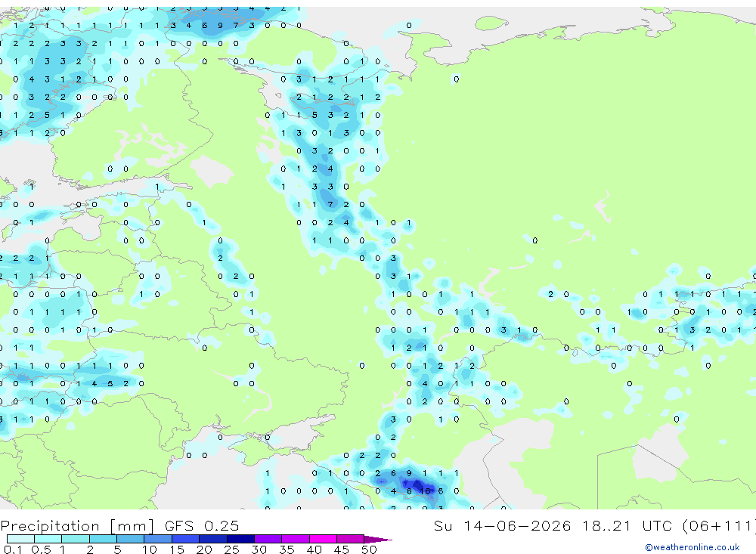Click the 25–30 mm purple legend swatch
The width and height of the screenshot is (756, 554).
(240, 539)
